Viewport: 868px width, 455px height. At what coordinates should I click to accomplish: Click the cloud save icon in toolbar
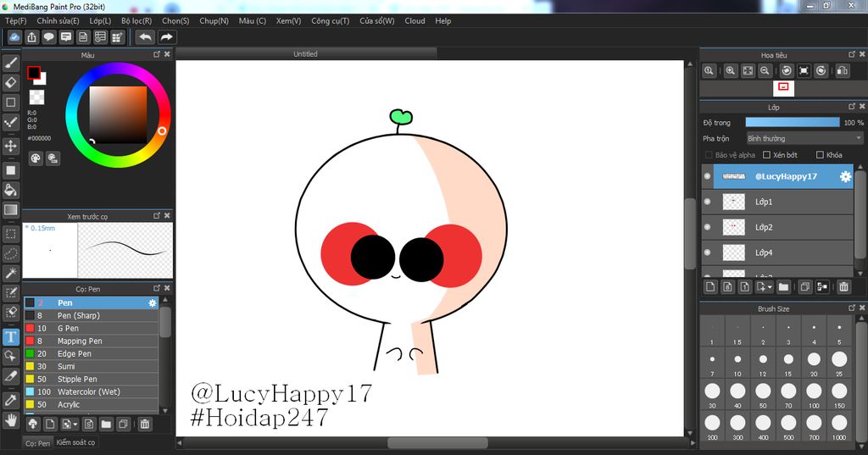point(14,37)
